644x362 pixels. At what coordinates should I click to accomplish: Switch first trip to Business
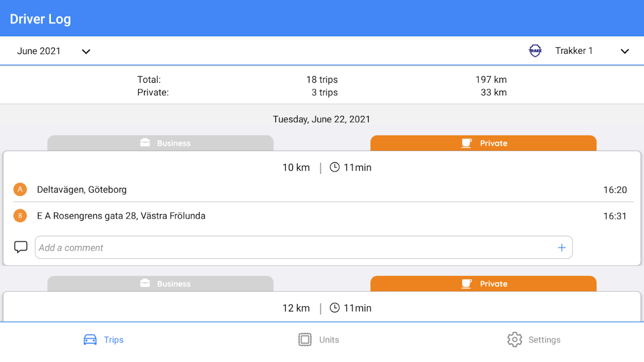(160, 143)
